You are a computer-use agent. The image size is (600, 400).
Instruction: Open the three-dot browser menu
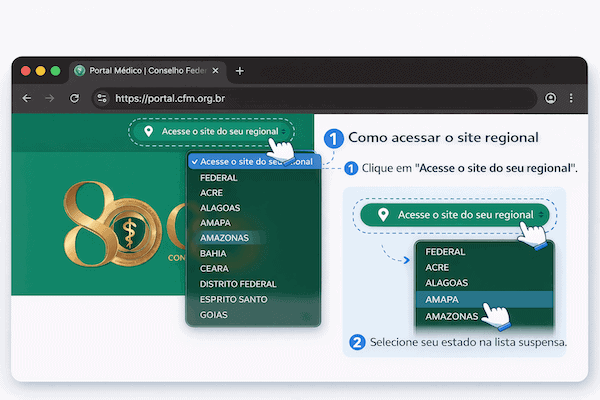click(571, 98)
